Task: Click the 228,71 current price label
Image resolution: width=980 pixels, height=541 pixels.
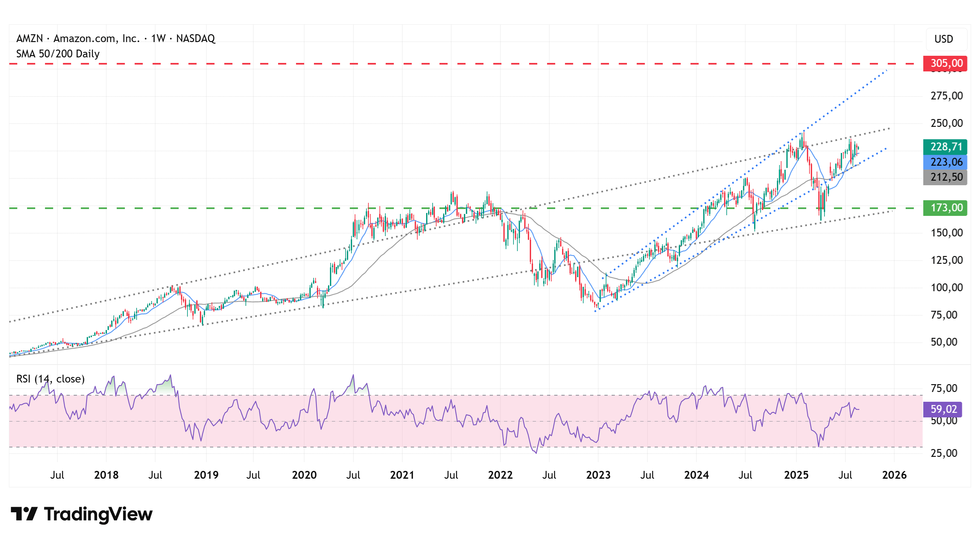Action: 944,146
